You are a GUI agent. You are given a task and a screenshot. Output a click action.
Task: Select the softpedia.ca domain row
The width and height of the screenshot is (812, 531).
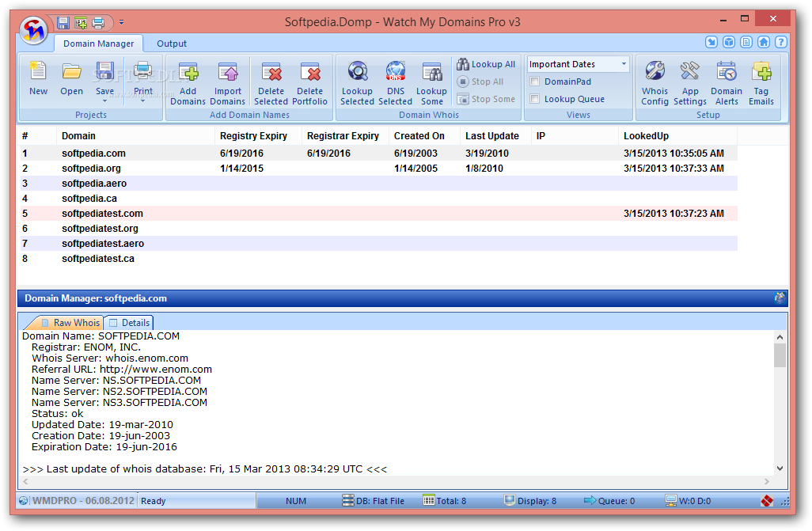click(x=379, y=199)
